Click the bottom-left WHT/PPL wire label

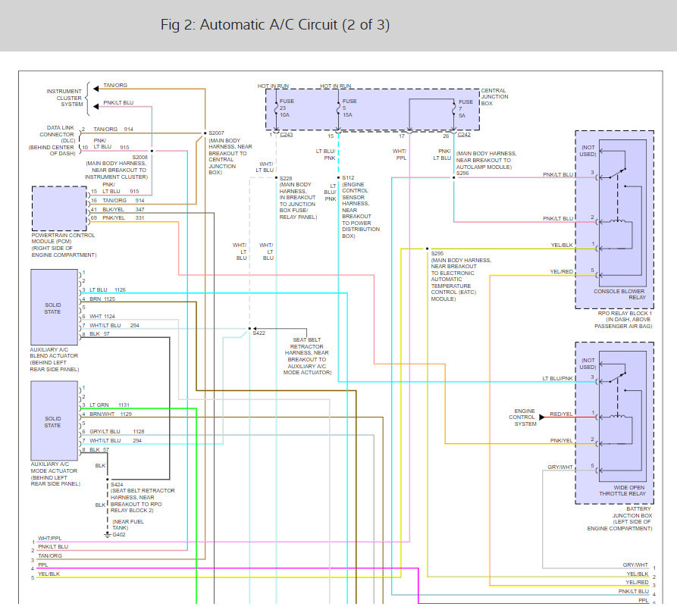click(49, 539)
